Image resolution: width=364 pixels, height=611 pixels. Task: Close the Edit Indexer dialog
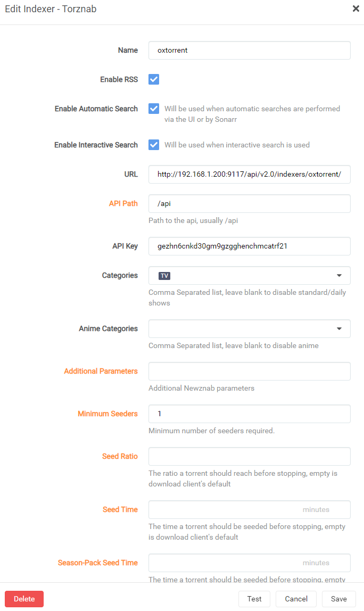click(x=356, y=9)
